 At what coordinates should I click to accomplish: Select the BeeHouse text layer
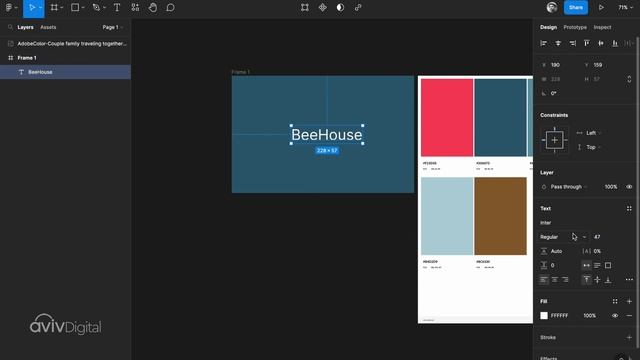65,72
